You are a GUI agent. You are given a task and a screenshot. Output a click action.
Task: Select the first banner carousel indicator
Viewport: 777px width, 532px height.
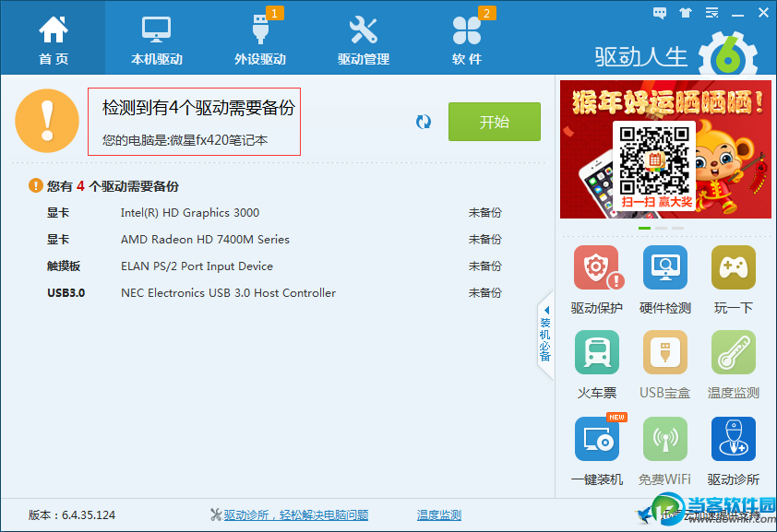644,228
